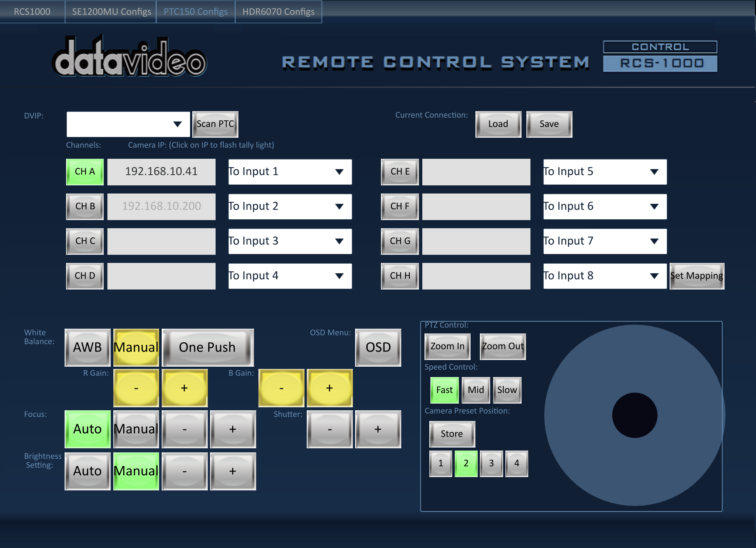This screenshot has height=548, width=756.
Task: Open the SE1200MU Configs tab
Action: point(111,12)
